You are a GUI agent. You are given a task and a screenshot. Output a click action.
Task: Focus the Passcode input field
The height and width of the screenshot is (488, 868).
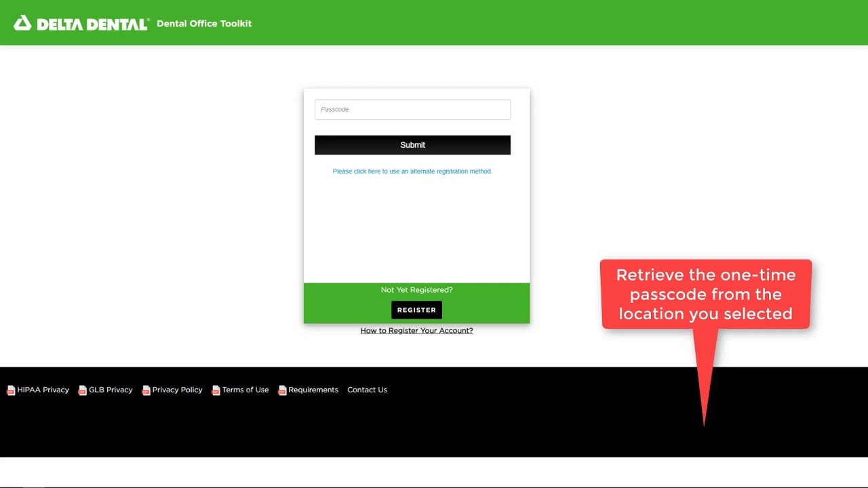[x=412, y=110]
